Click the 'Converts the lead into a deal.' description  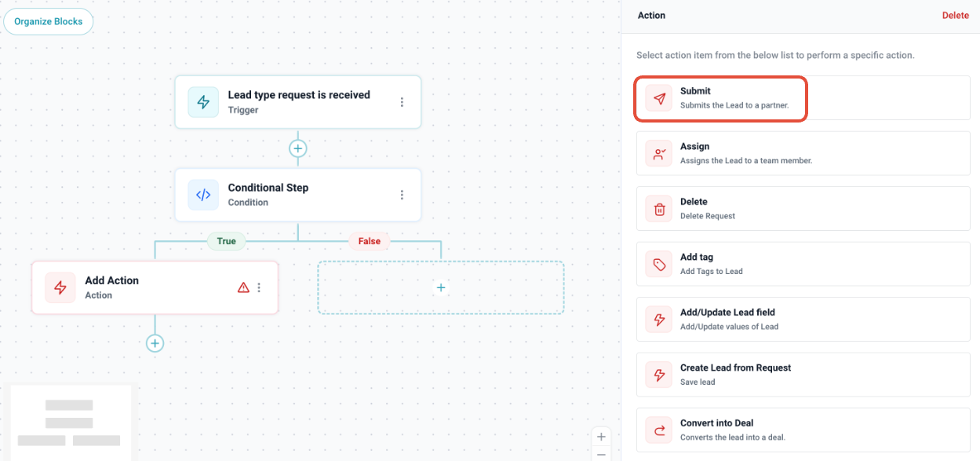[733, 437]
